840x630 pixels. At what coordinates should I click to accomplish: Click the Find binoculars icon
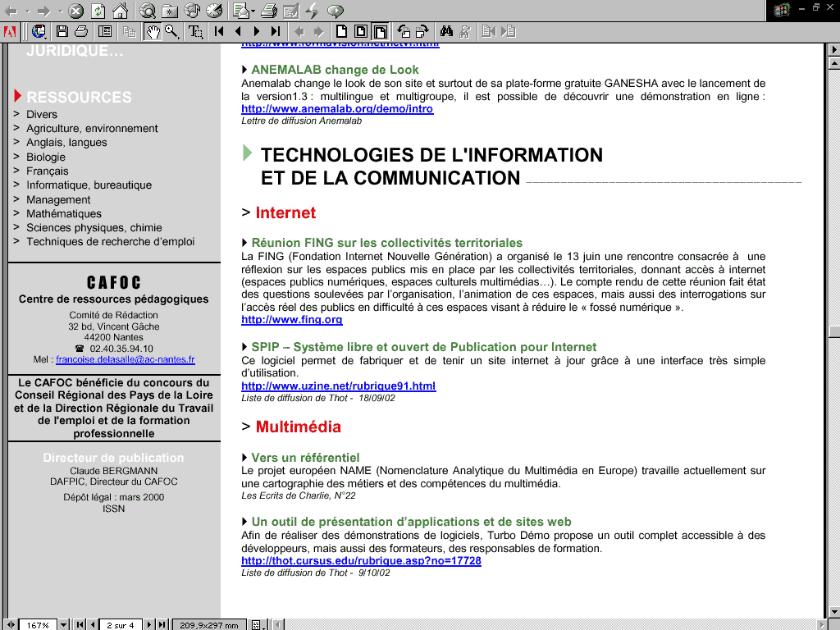tap(447, 32)
